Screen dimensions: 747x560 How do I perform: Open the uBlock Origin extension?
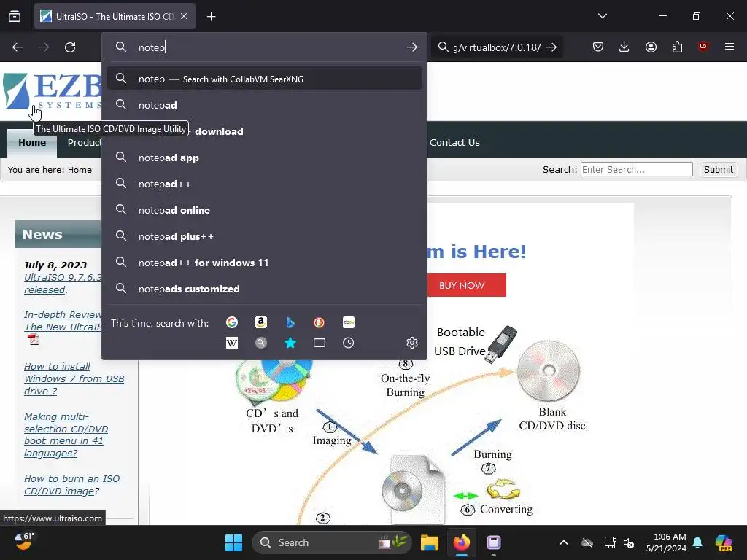[703, 47]
